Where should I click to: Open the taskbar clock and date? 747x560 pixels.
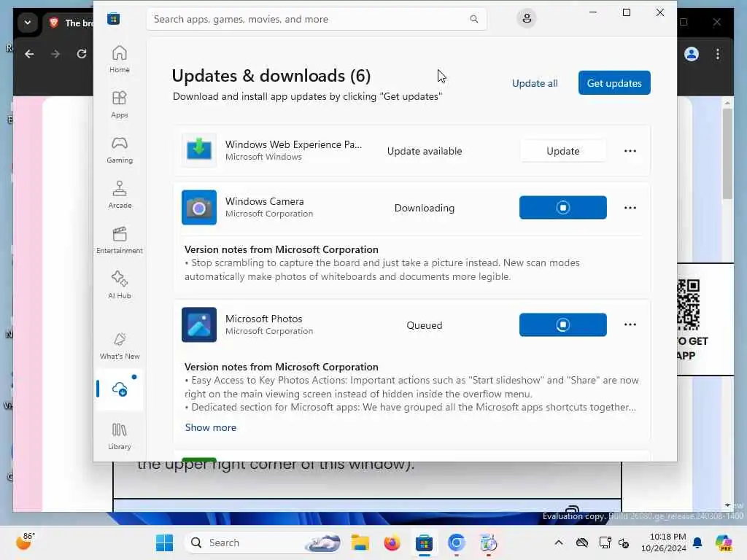click(x=663, y=542)
